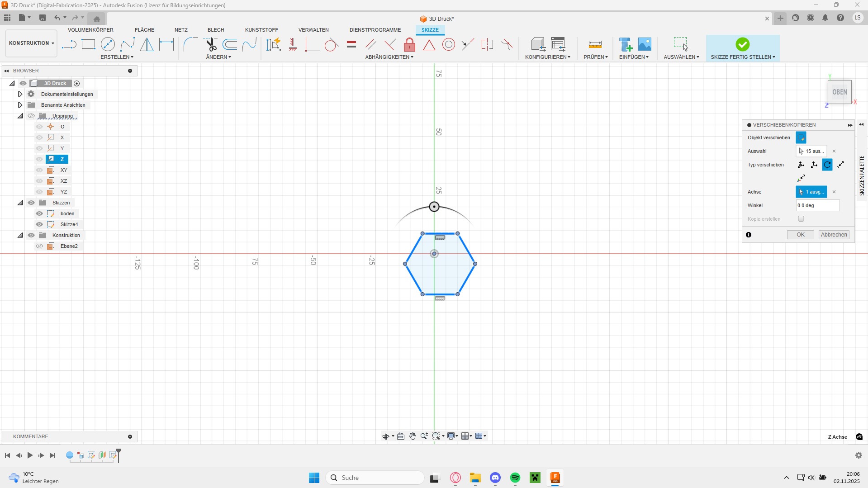Screen dimensions: 868x488
Task: Select the Trim scissors tool
Action: point(211,44)
